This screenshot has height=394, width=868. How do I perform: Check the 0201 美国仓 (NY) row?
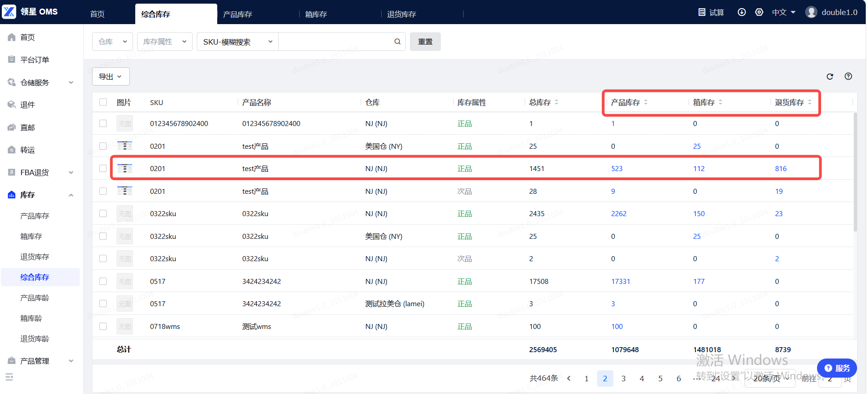tap(103, 146)
